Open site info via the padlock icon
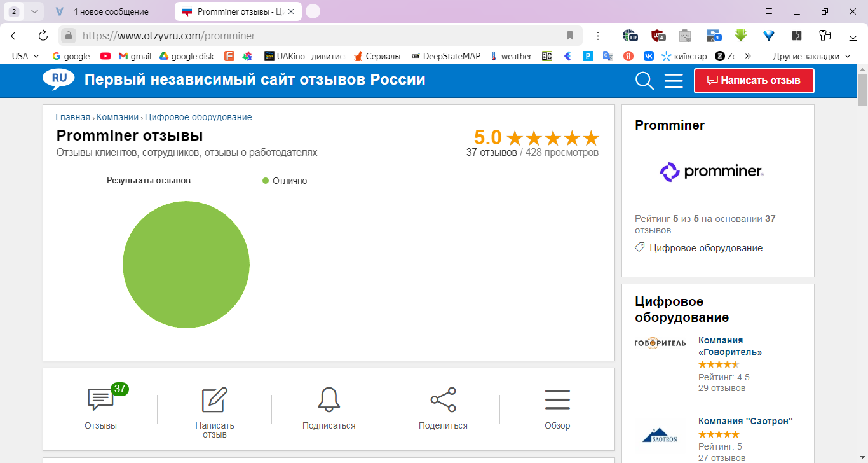 tap(69, 36)
